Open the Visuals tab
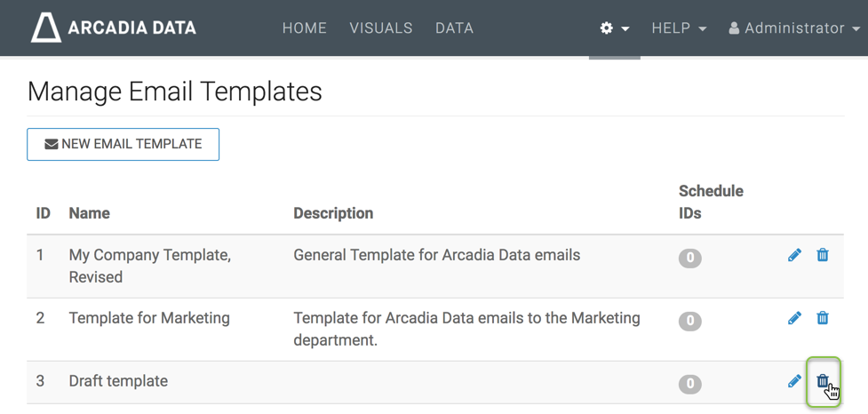 click(x=381, y=28)
